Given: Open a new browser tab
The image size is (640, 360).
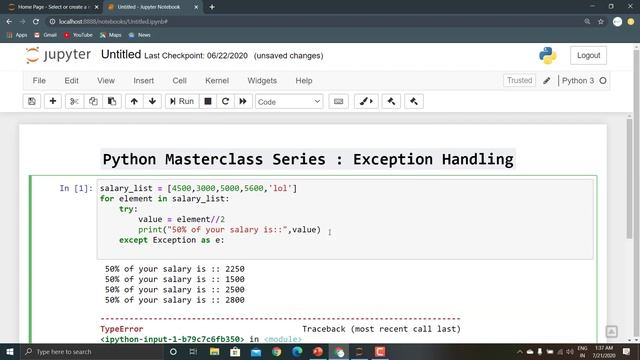Looking at the screenshot, I should point(212,7).
